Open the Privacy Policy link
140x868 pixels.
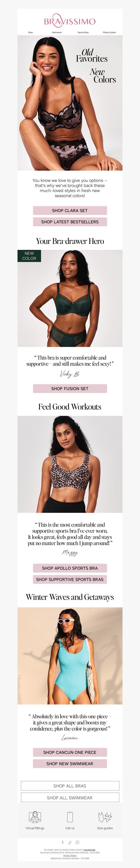coord(70,855)
